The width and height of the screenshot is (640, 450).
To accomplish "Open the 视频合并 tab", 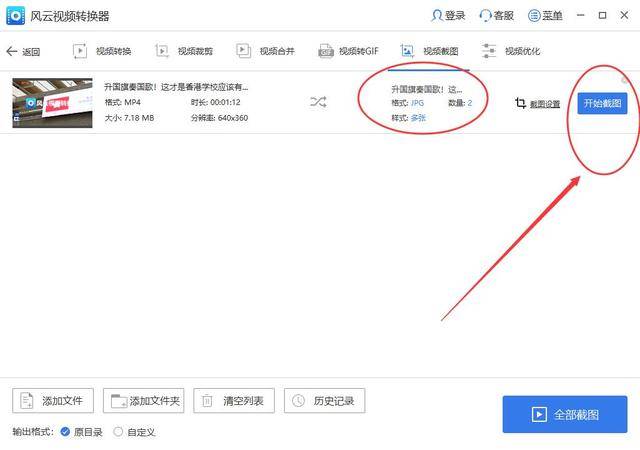I will coord(265,51).
